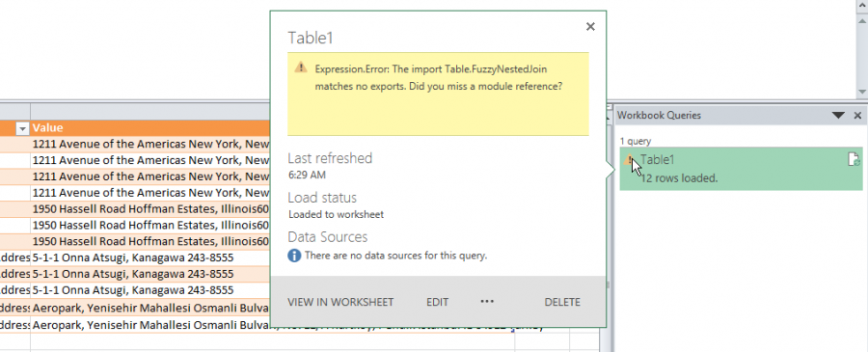
Task: Open the filter dropdown next to the Value column
Action: (23, 128)
